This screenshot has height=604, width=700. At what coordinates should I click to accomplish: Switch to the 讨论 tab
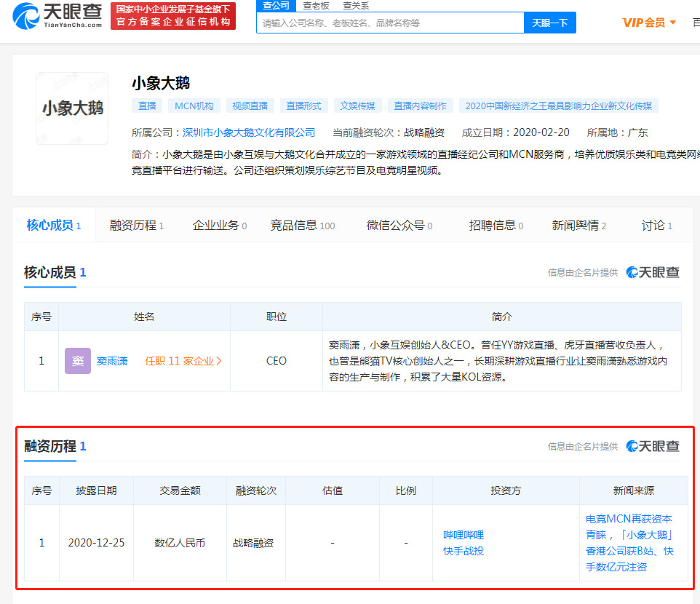click(656, 226)
